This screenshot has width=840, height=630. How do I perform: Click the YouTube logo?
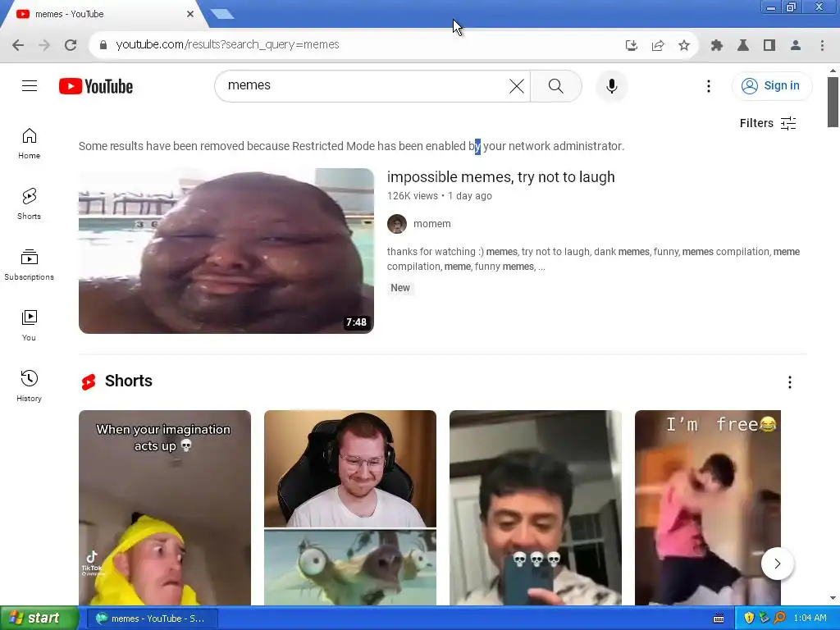pos(96,86)
